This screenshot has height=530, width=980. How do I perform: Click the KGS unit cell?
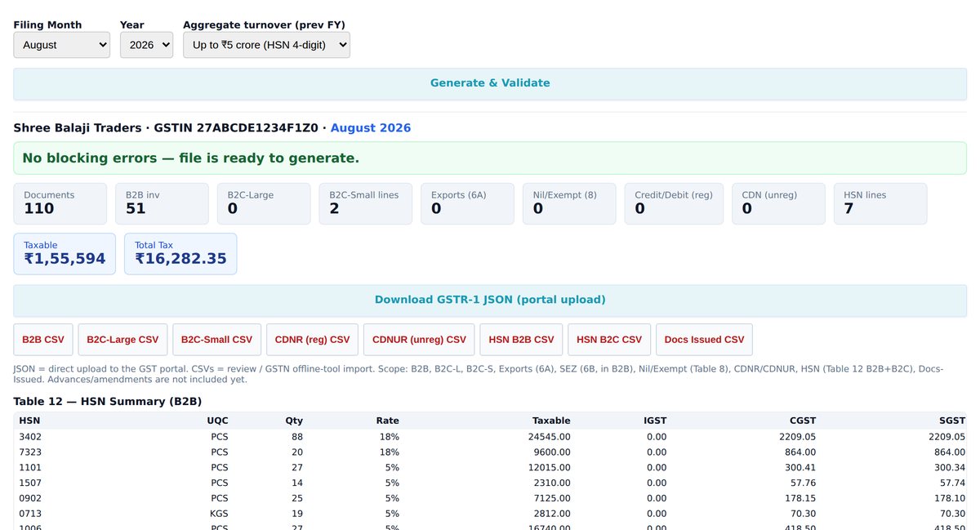point(219,514)
